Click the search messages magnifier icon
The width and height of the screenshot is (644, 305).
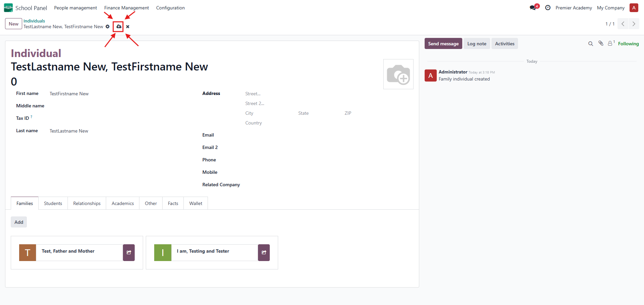[590, 44]
